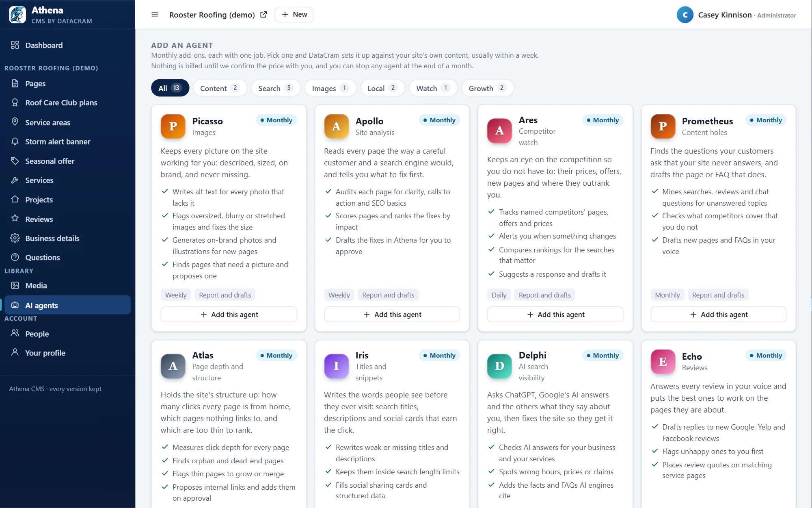Click the Apollo agent A icon
The height and width of the screenshot is (508, 812).
pos(336,126)
